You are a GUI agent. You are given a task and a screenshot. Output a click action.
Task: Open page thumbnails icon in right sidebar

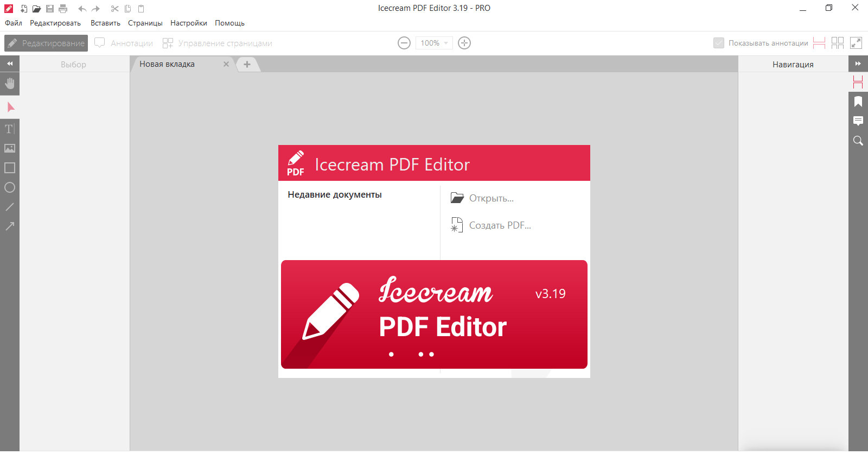tap(858, 83)
